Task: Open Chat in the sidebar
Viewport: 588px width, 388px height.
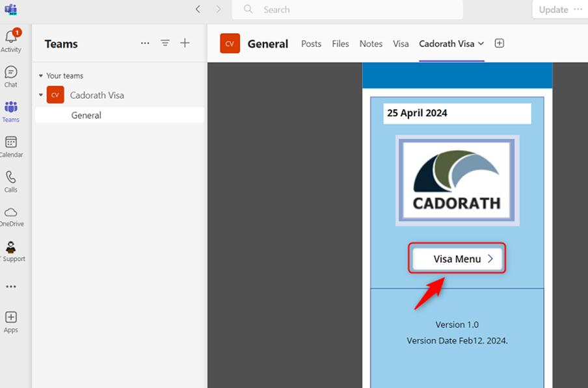Action: pyautogui.click(x=11, y=77)
